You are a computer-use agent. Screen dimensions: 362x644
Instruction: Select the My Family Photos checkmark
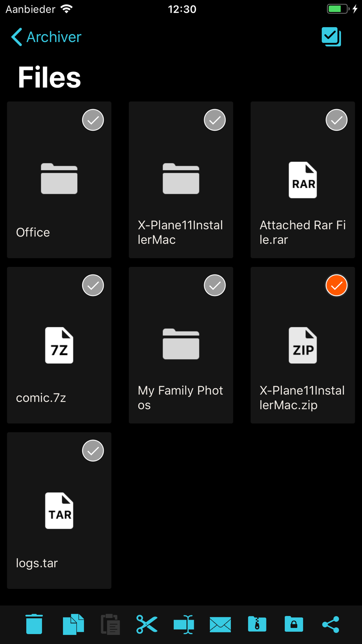click(x=215, y=285)
